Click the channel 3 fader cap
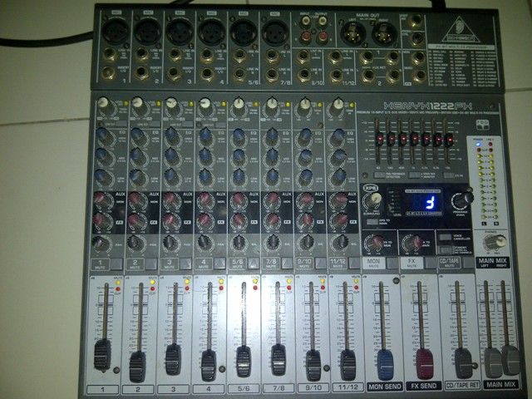532x399 pixels. 173,360
